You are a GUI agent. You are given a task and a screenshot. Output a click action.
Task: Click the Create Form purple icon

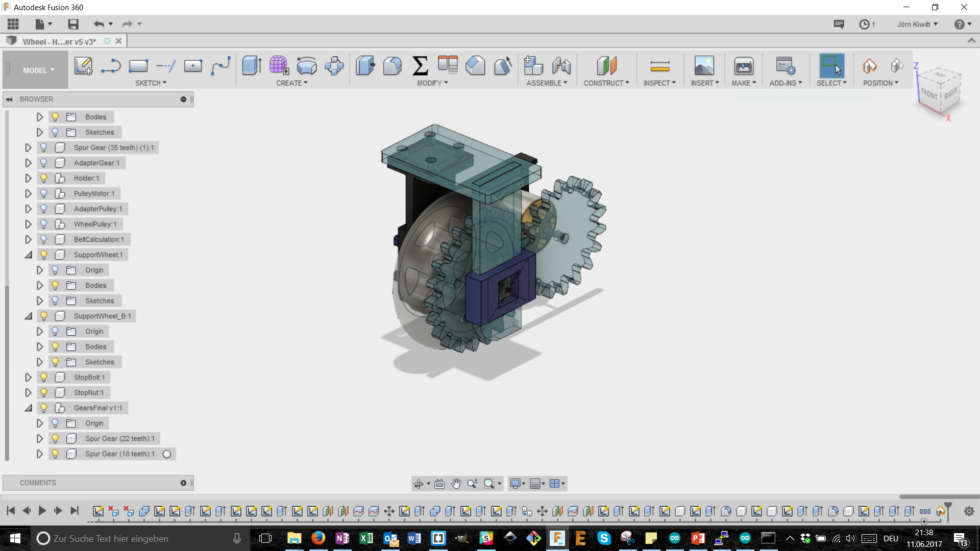[x=279, y=66]
